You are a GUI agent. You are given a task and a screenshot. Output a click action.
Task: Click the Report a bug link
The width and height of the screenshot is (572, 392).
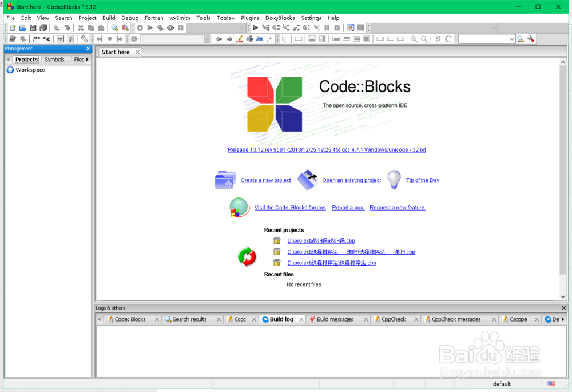click(348, 208)
